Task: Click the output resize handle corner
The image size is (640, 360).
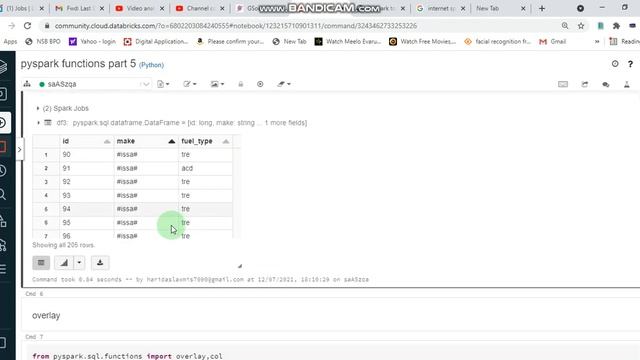Action: 240,266
